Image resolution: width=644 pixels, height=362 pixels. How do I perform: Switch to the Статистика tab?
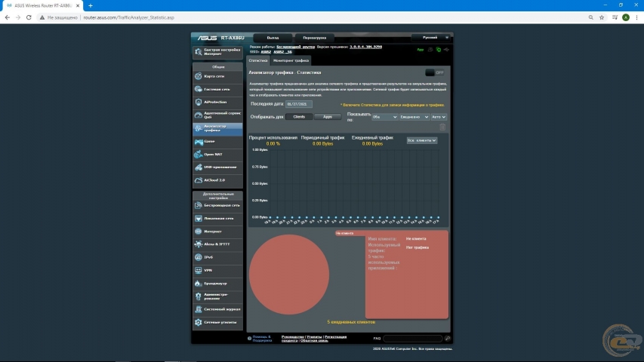tap(258, 61)
